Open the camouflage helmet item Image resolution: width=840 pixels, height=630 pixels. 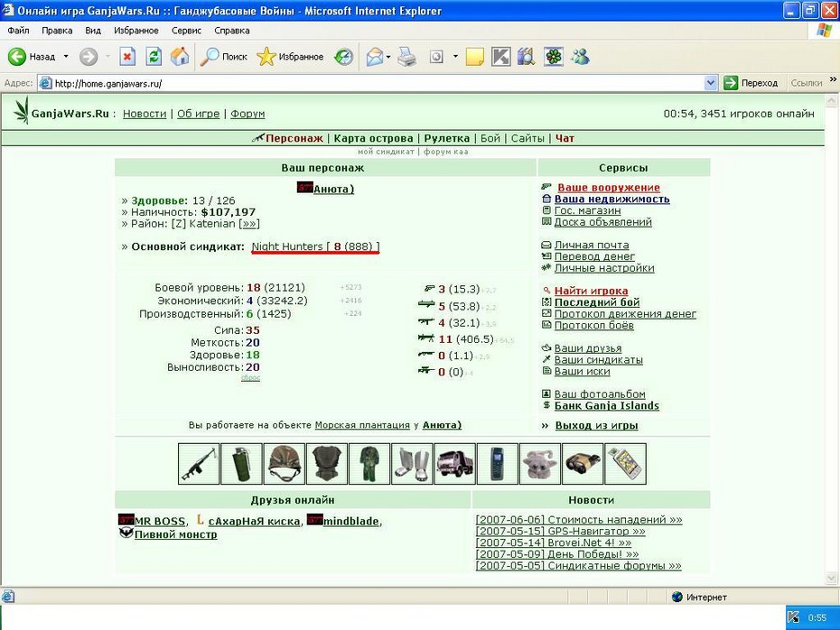[284, 464]
